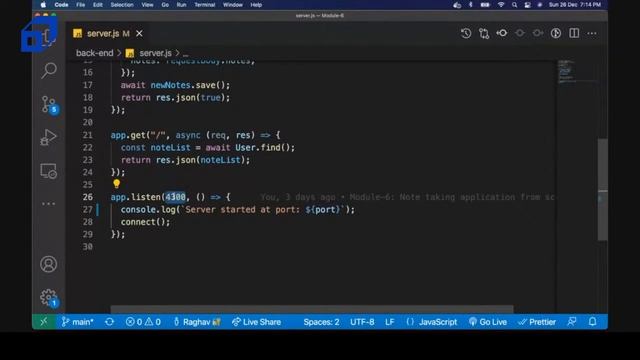Open the Go menu
This screenshot has width=640, height=360.
point(165,5)
